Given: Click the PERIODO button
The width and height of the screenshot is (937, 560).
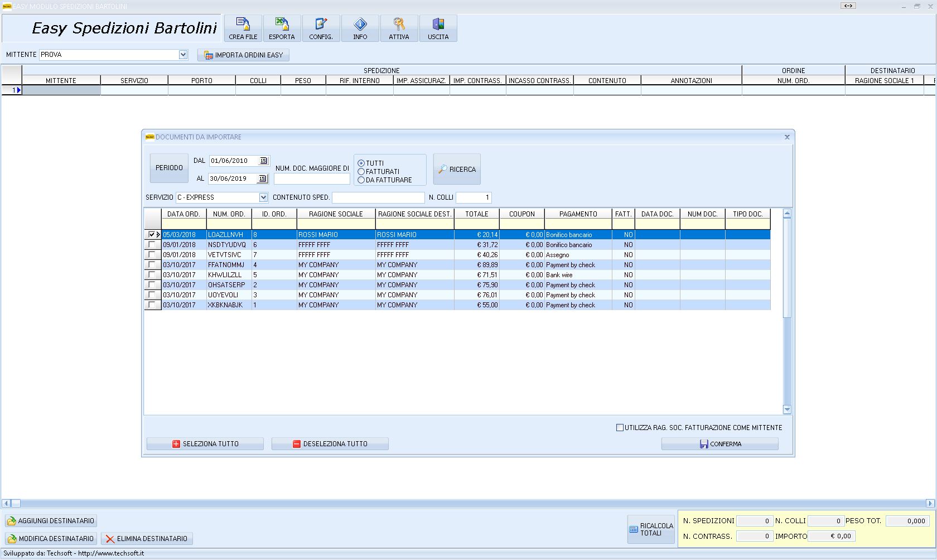Looking at the screenshot, I should [169, 168].
